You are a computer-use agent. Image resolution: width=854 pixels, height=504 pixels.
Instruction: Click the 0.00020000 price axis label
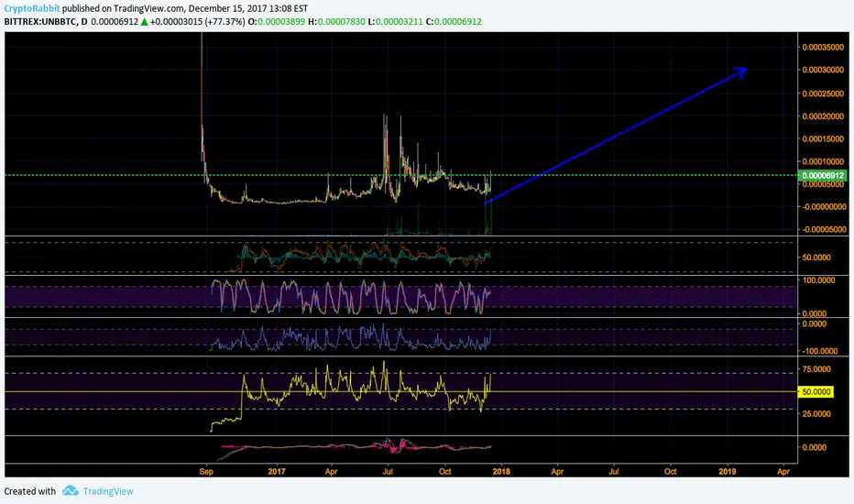823,116
